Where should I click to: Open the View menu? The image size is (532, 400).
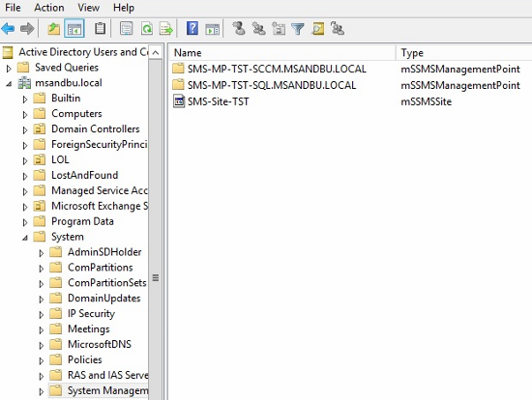coord(89,8)
